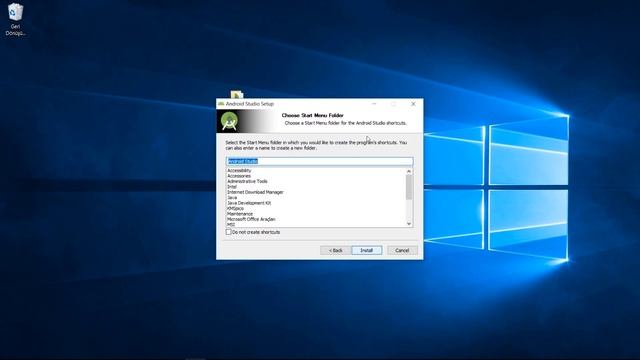Click the folder list scrollbar thumb
Image resolution: width=640 pixels, height=360 pixels.
(409, 187)
